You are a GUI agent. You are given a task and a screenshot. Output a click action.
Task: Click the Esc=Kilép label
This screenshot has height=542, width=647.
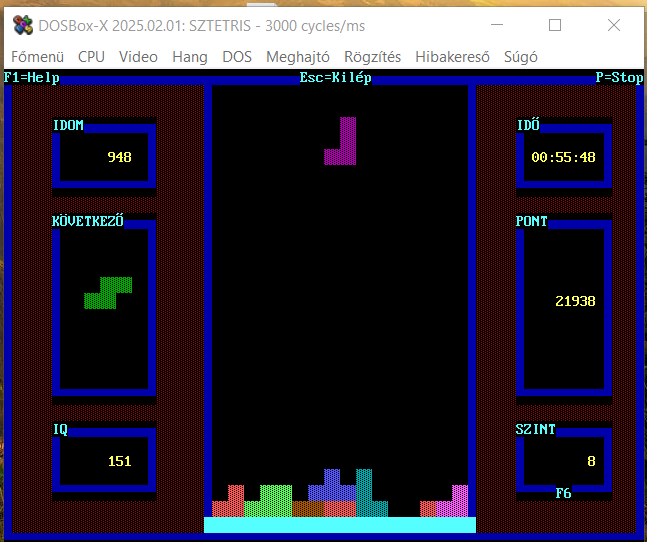tap(335, 77)
